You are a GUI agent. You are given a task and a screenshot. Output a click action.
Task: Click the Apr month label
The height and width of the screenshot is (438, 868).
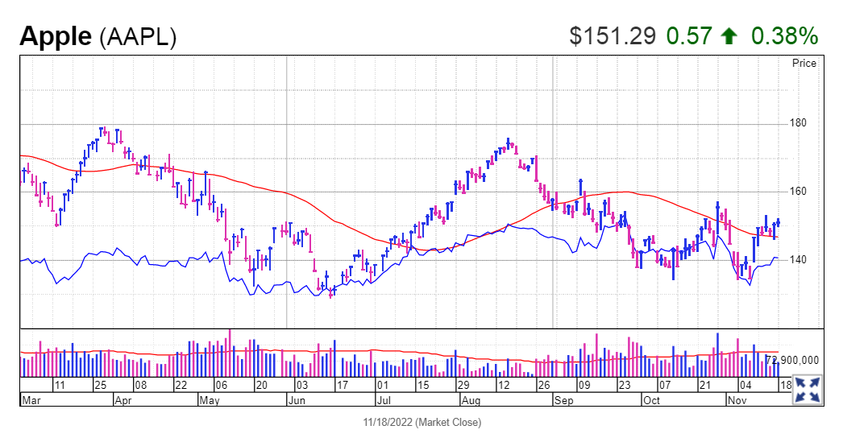point(123,400)
